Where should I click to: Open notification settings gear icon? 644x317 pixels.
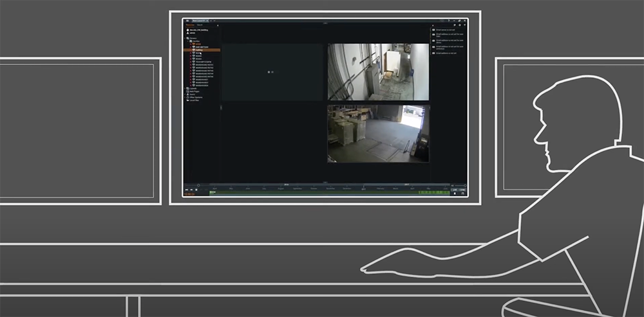pyautogui.click(x=460, y=25)
